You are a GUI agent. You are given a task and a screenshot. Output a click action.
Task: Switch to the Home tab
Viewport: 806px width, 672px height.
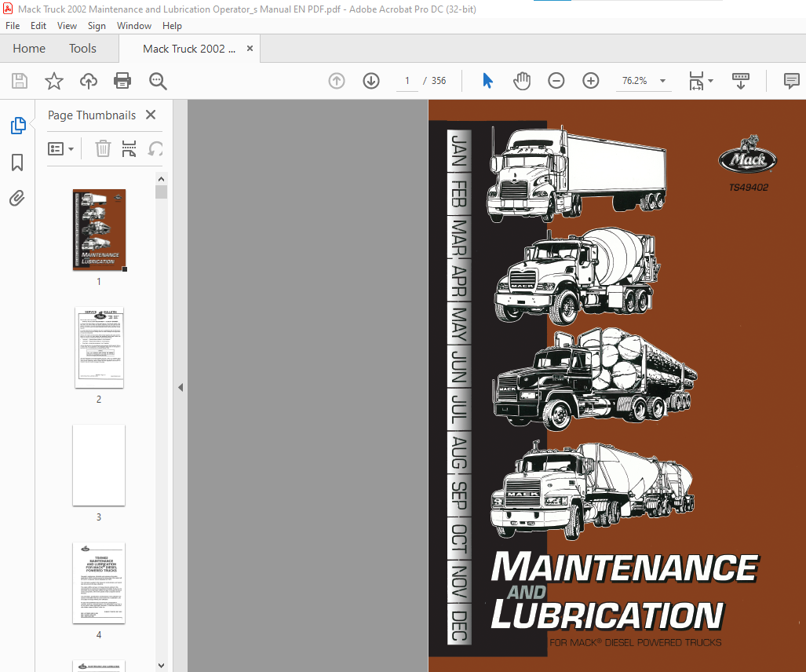tap(29, 49)
